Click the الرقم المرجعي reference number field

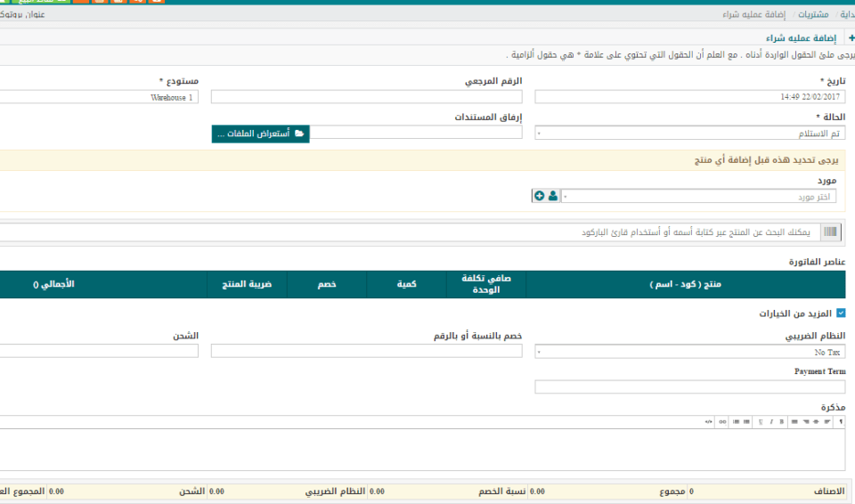[x=366, y=97]
